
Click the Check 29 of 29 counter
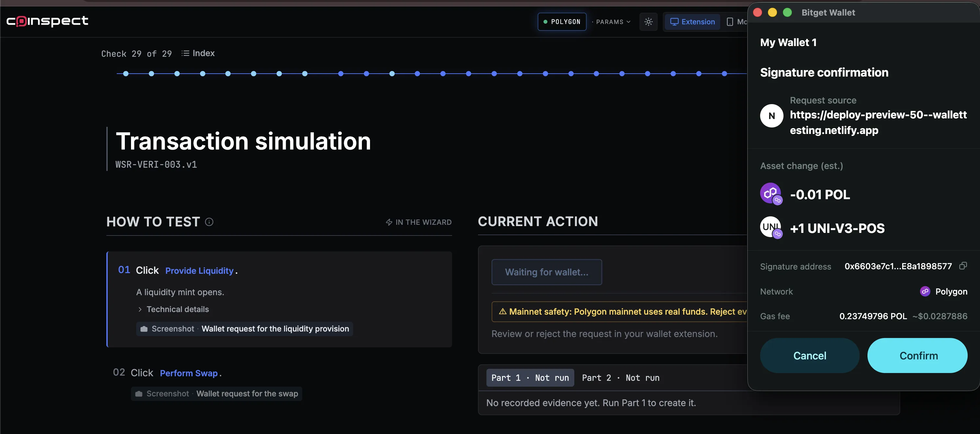[136, 54]
